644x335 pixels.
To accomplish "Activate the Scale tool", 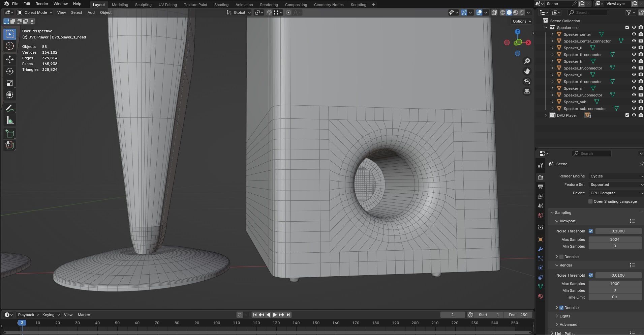I will (10, 83).
